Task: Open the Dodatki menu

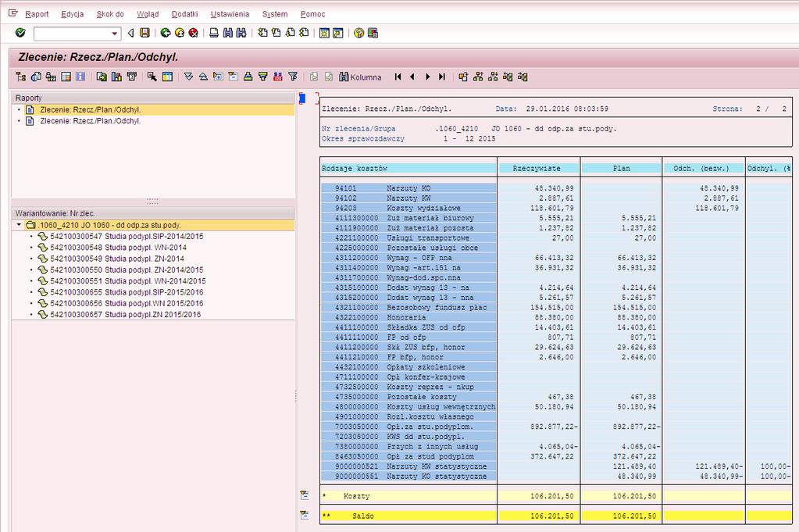Action: pos(184,14)
